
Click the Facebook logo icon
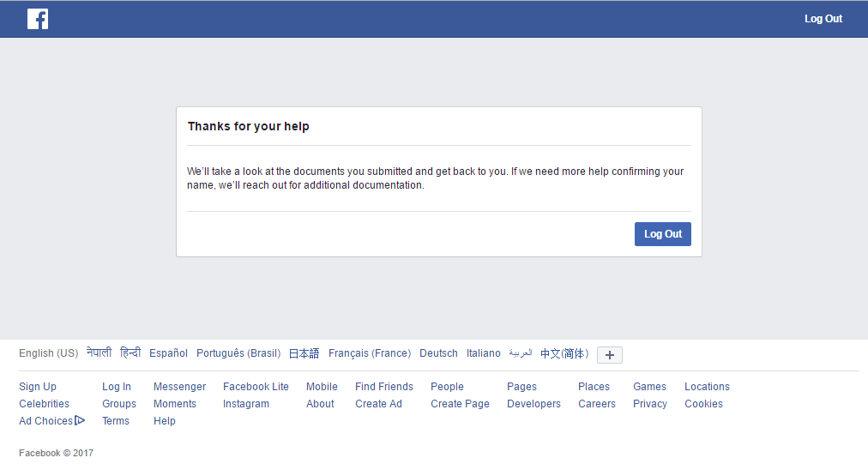(x=38, y=19)
